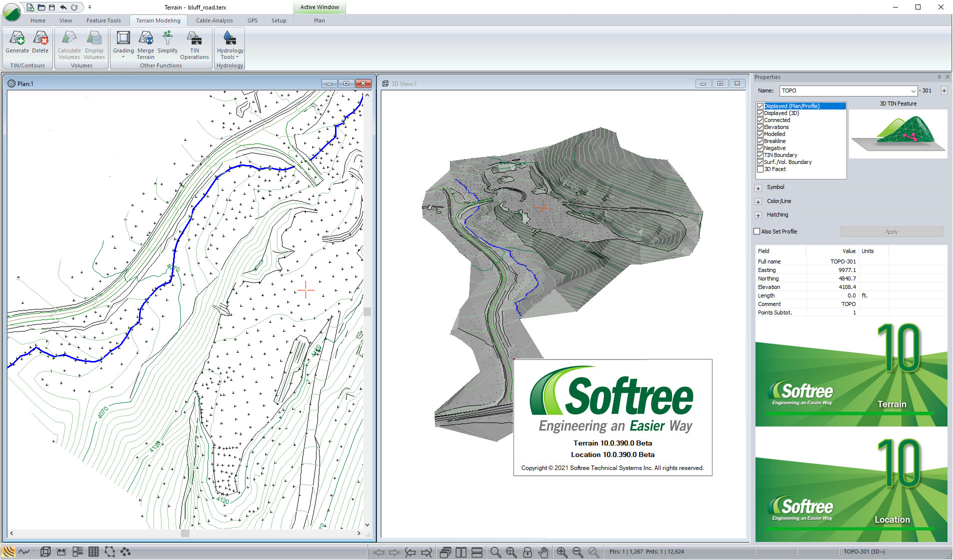This screenshot has height=560, width=953.
Task: Click the Softree application orb button
Action: pos(11,12)
